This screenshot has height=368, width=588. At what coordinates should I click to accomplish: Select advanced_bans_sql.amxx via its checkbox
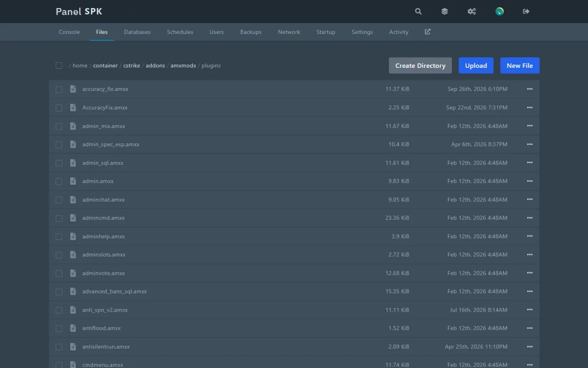point(59,292)
